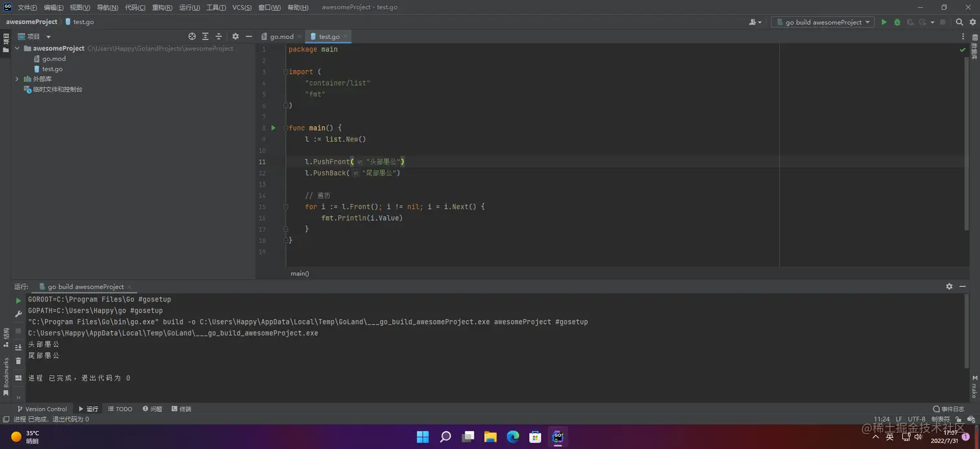
Task: Open the 问题 problems tool window
Action: 152,409
